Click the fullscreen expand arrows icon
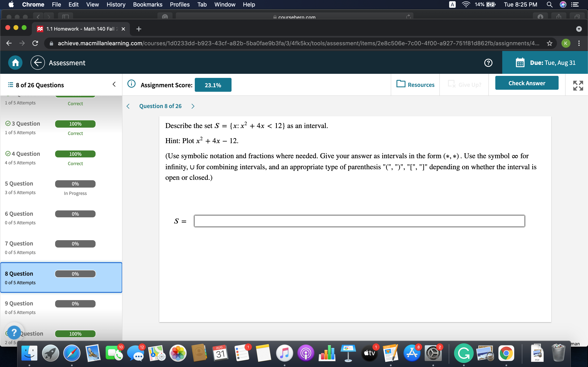588x367 pixels. tap(578, 86)
